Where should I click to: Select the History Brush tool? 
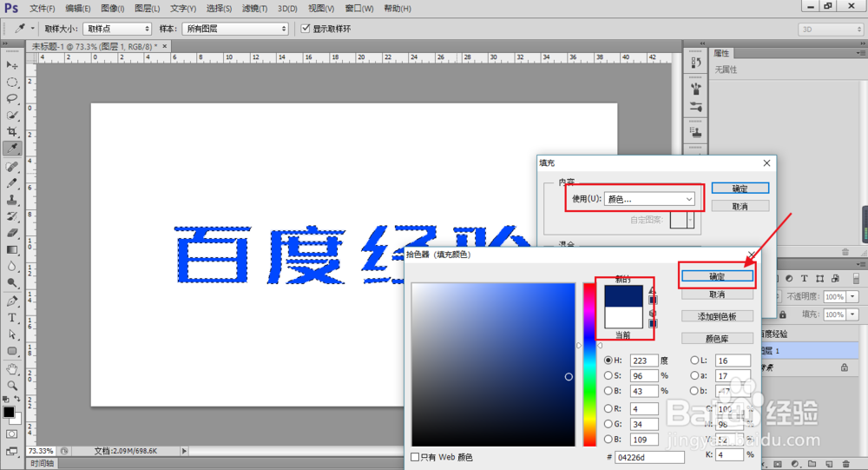tap(11, 216)
